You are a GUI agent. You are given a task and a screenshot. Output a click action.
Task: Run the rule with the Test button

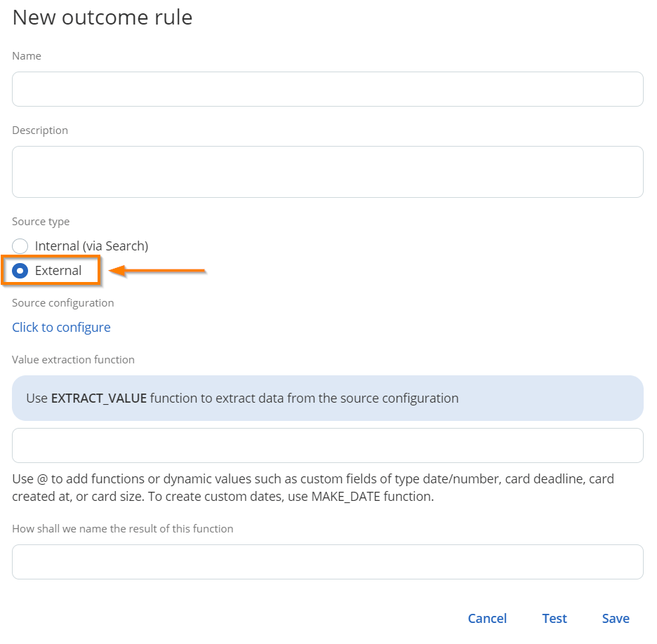pyautogui.click(x=554, y=618)
